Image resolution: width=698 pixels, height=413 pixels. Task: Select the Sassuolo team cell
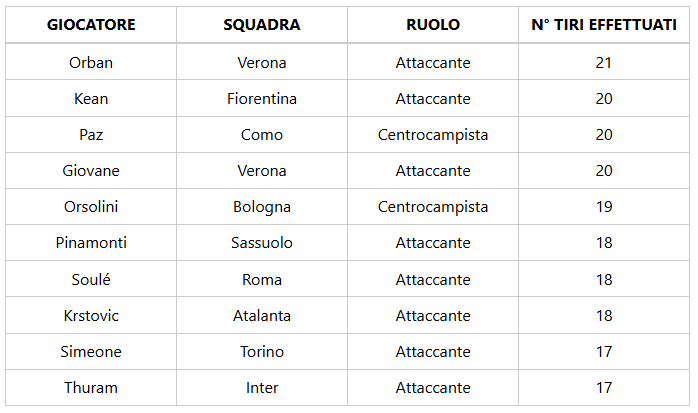[x=262, y=243]
